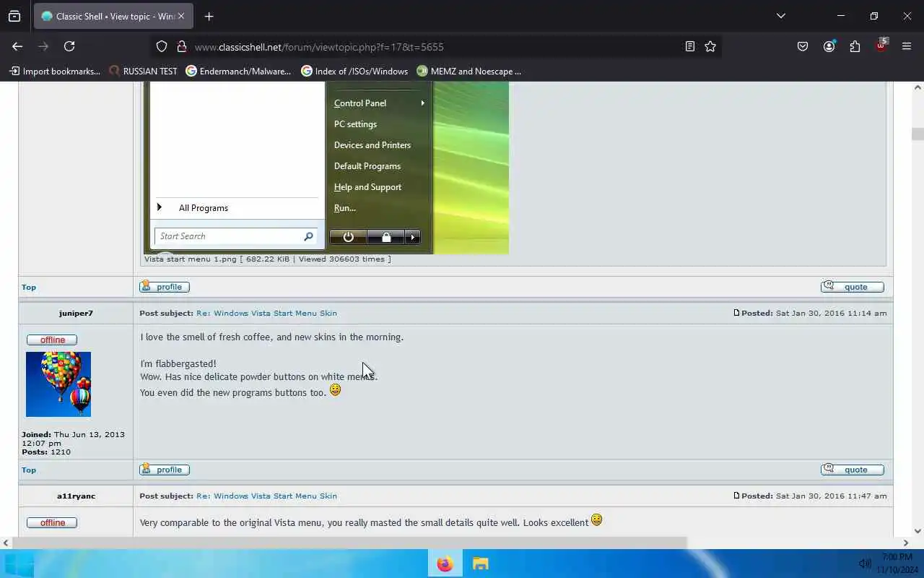Open File Explorer from taskbar

click(x=480, y=564)
